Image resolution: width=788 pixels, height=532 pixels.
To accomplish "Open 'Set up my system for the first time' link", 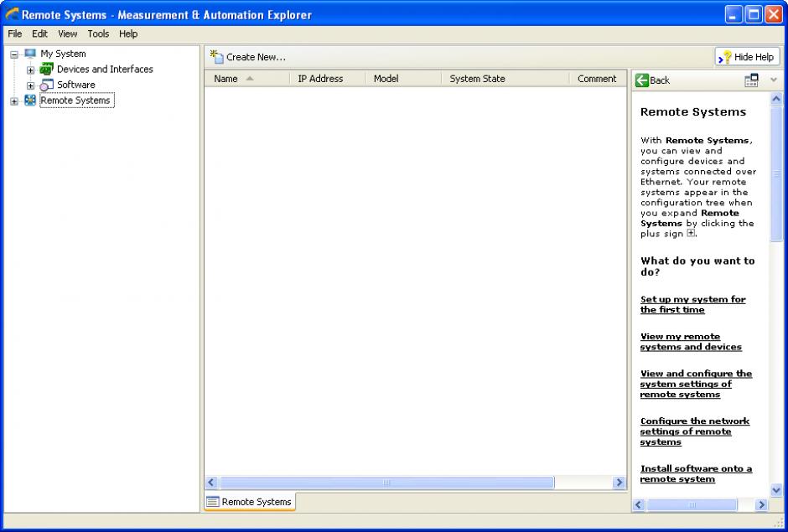I will (692, 304).
